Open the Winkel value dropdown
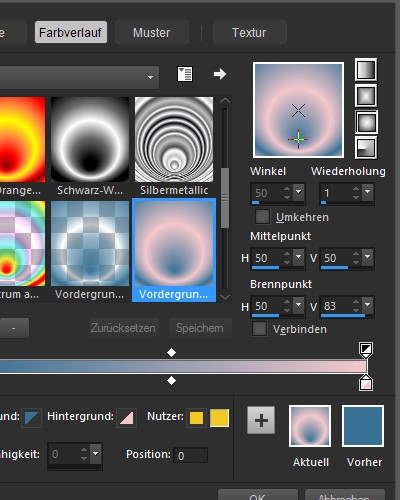Screen dimensions: 400x500 (x=299, y=192)
